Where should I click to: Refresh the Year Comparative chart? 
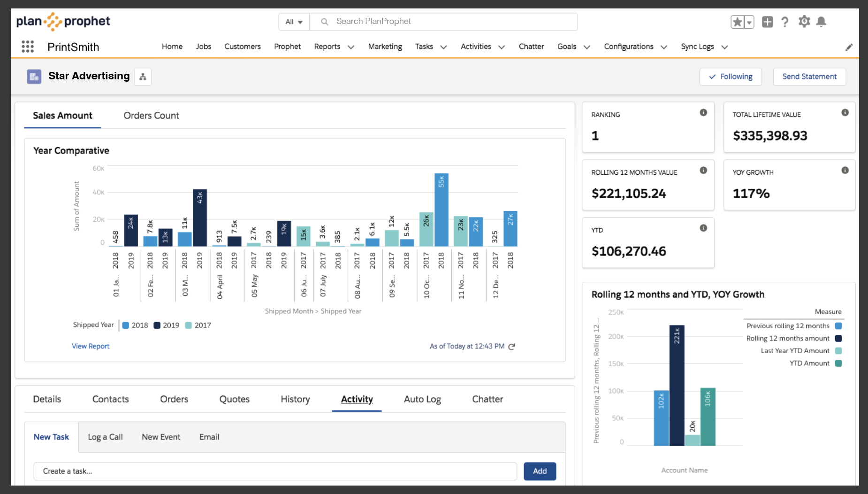512,347
